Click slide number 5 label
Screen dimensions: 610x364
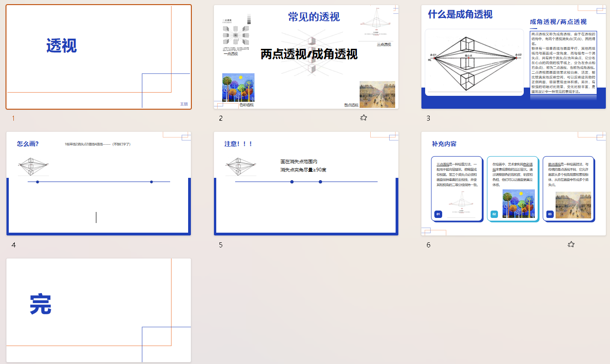[221, 245]
